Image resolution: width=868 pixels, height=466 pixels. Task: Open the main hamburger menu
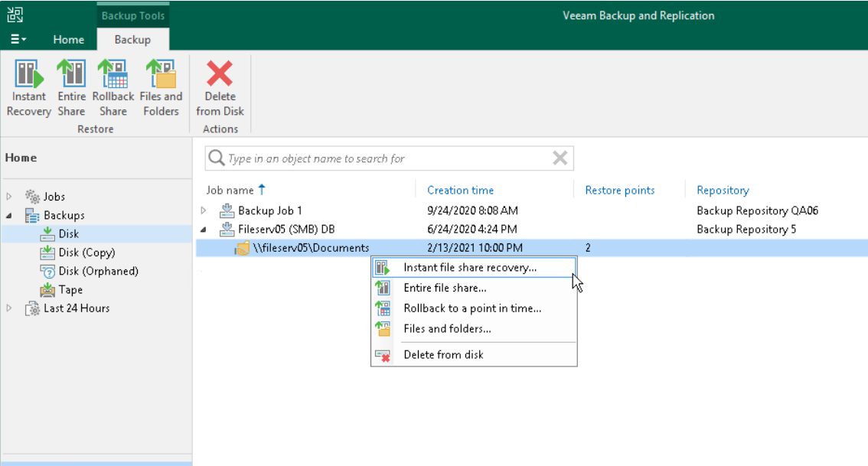18,39
